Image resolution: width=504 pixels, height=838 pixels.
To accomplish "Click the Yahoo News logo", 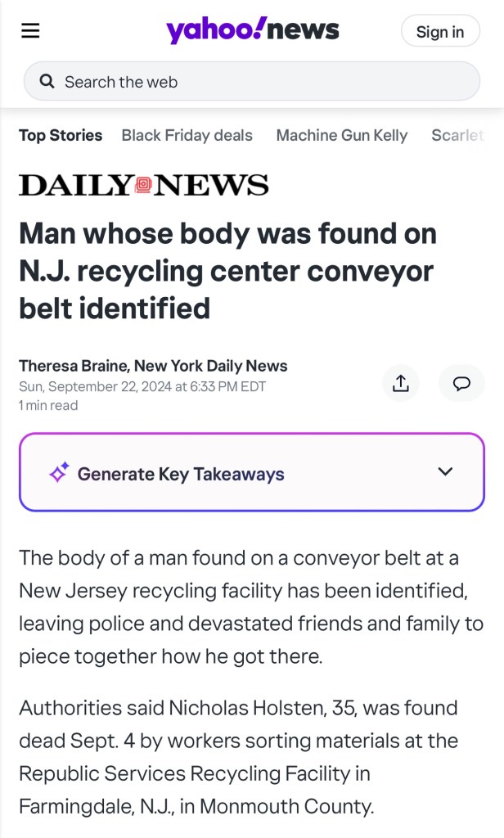I will (252, 31).
